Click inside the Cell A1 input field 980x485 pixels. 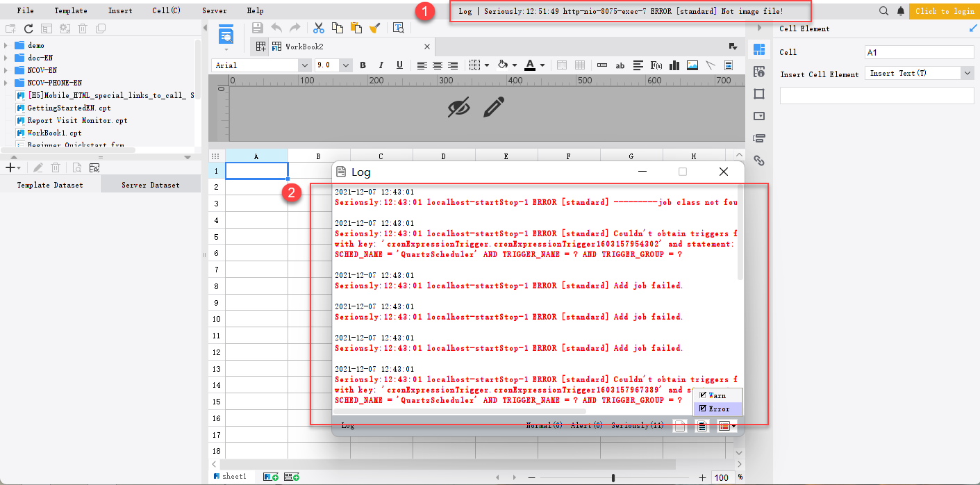pos(918,51)
